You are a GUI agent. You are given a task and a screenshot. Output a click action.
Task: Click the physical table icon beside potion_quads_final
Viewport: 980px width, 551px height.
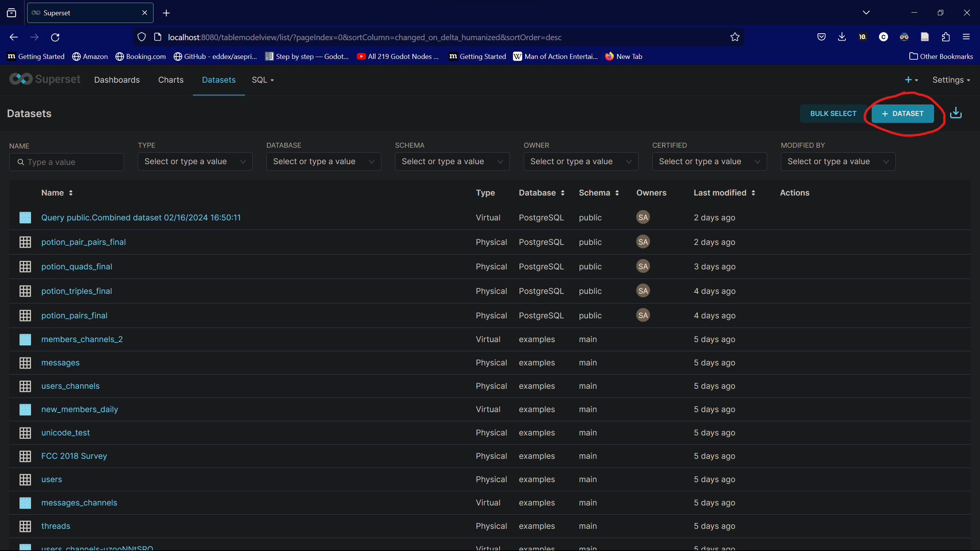25,267
